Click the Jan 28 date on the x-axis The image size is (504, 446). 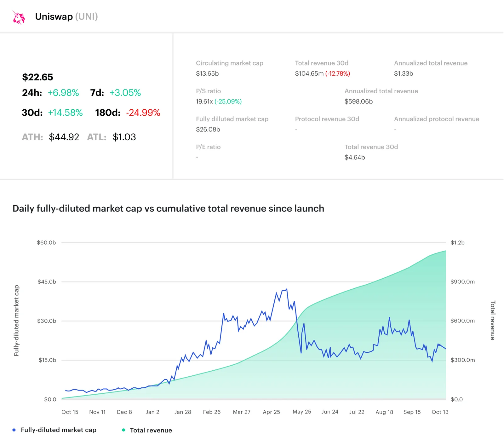click(183, 412)
